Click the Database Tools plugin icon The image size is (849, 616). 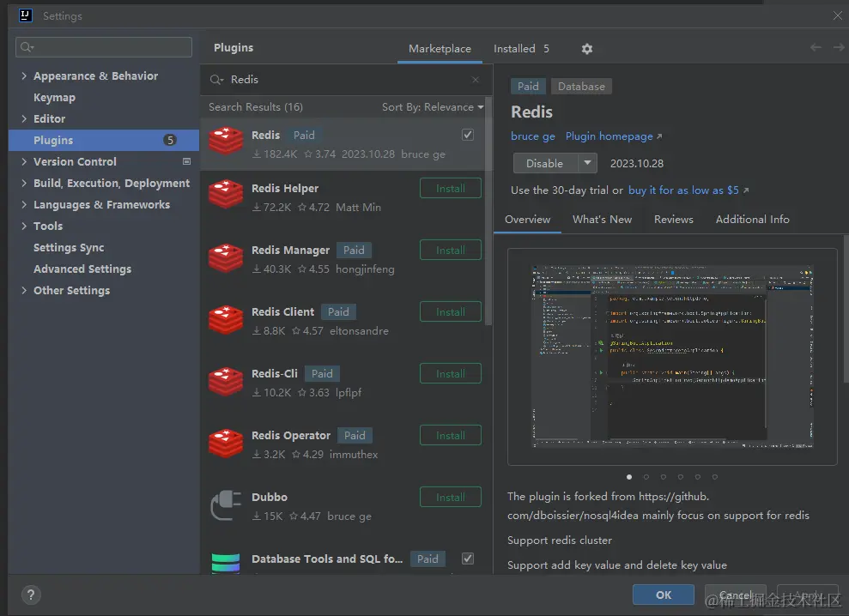226,563
